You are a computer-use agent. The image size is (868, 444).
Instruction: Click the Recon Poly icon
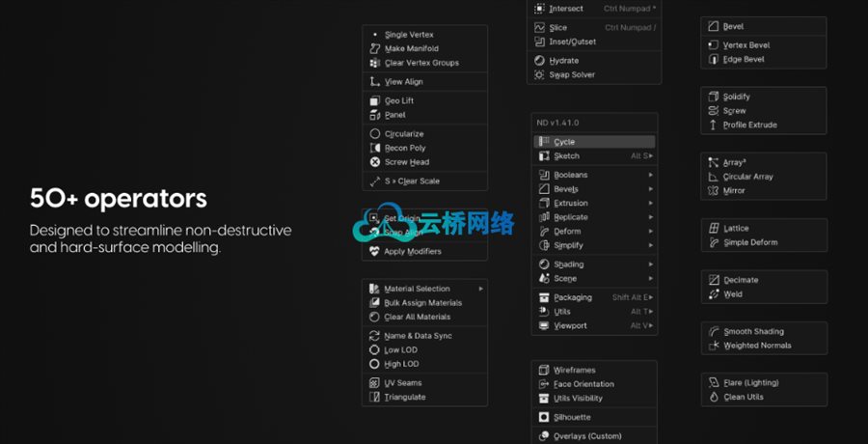point(375,149)
